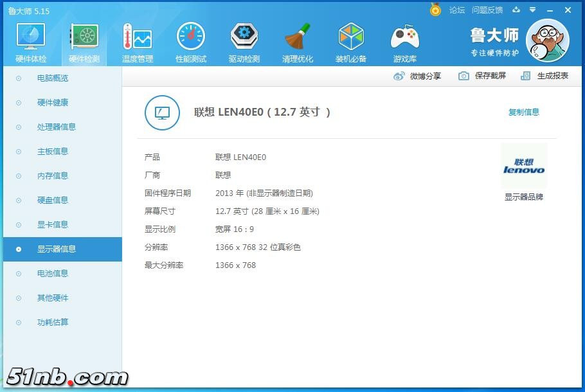Open the 驱动检测 driver detection icon
The height and width of the screenshot is (392, 585).
[244, 42]
